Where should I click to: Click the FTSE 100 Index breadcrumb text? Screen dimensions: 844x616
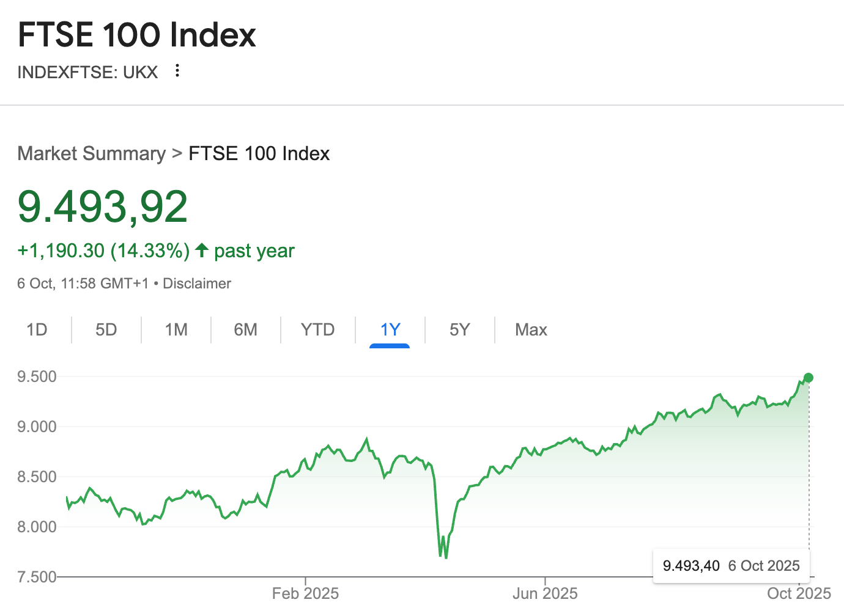(x=259, y=153)
